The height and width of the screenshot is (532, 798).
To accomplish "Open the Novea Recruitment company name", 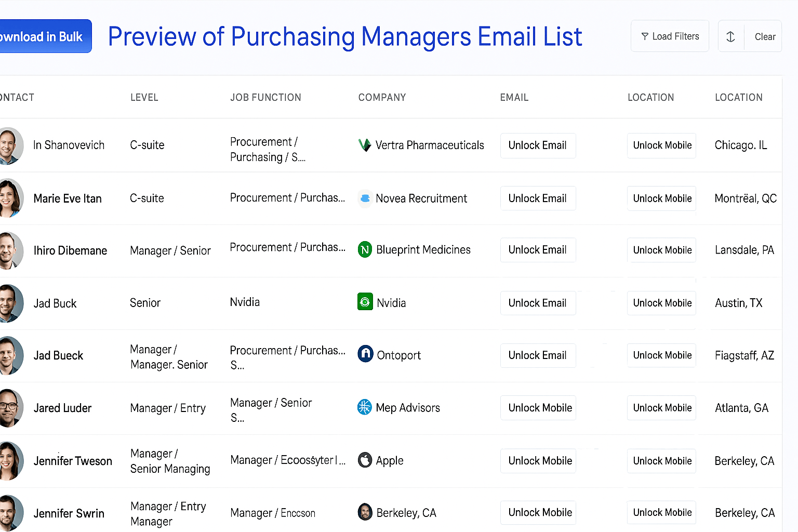I will click(x=421, y=198).
